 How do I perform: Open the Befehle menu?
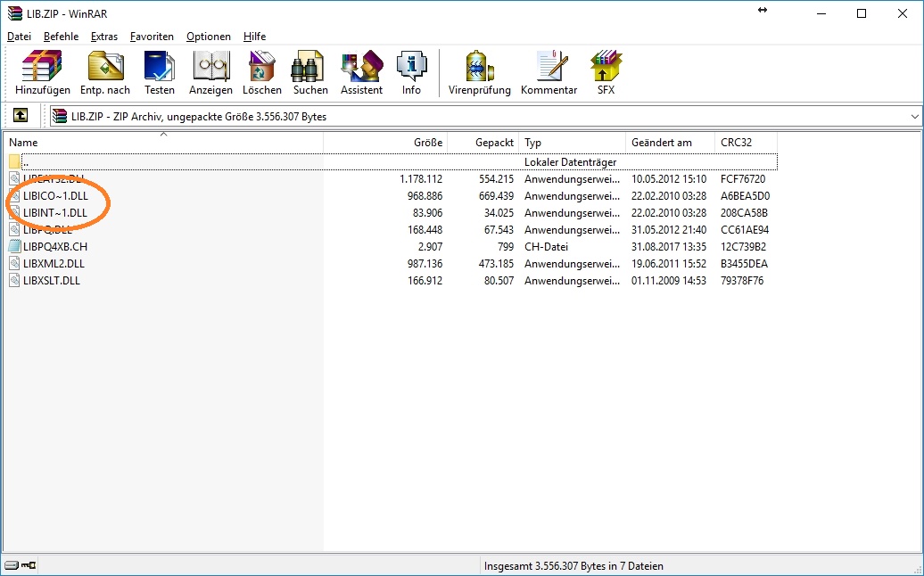pos(61,37)
